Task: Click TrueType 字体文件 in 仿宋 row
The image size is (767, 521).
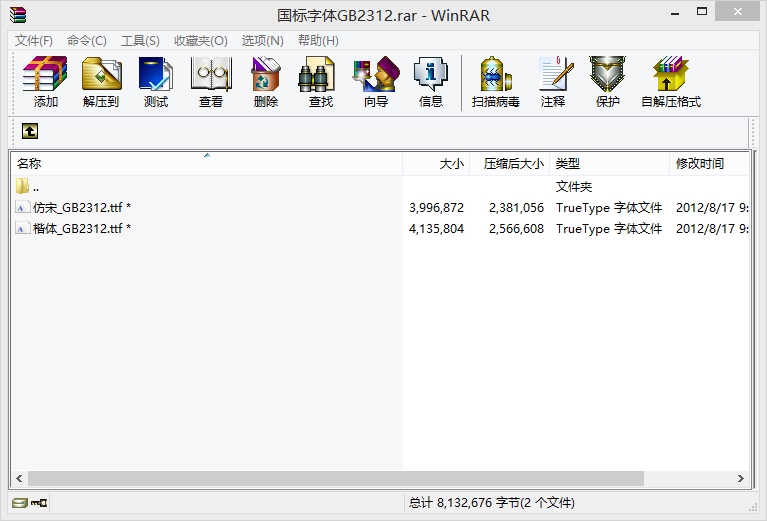Action: point(609,208)
